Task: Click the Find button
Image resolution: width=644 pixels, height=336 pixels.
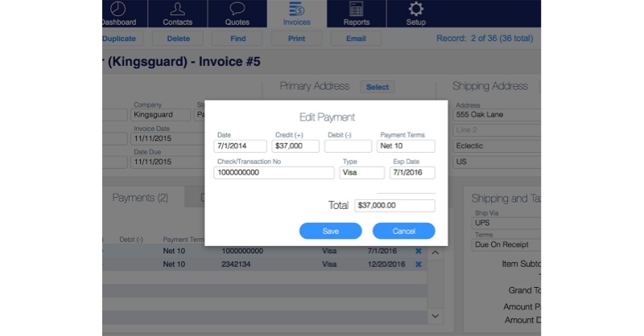Action: pyautogui.click(x=237, y=39)
